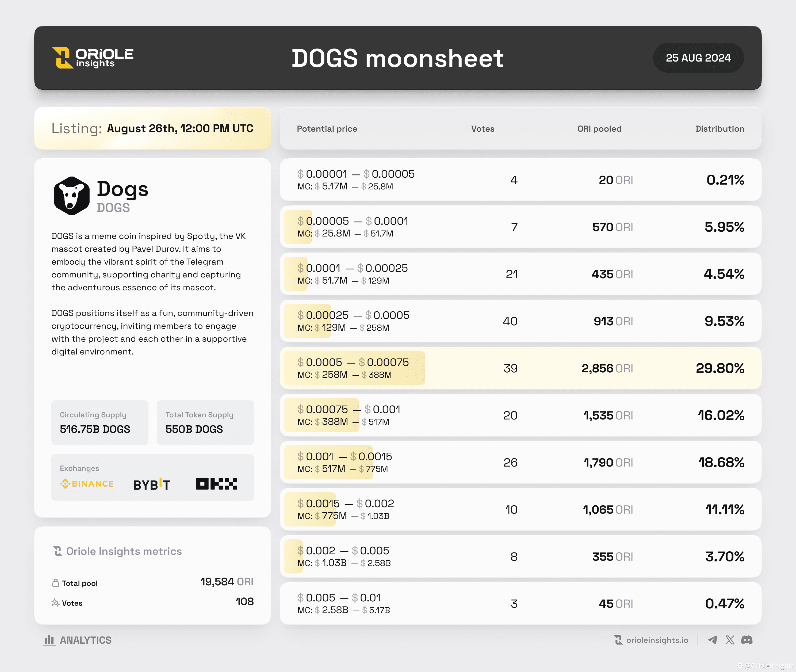
Task: Click the 1,535 ORI pooled value
Action: pos(608,415)
